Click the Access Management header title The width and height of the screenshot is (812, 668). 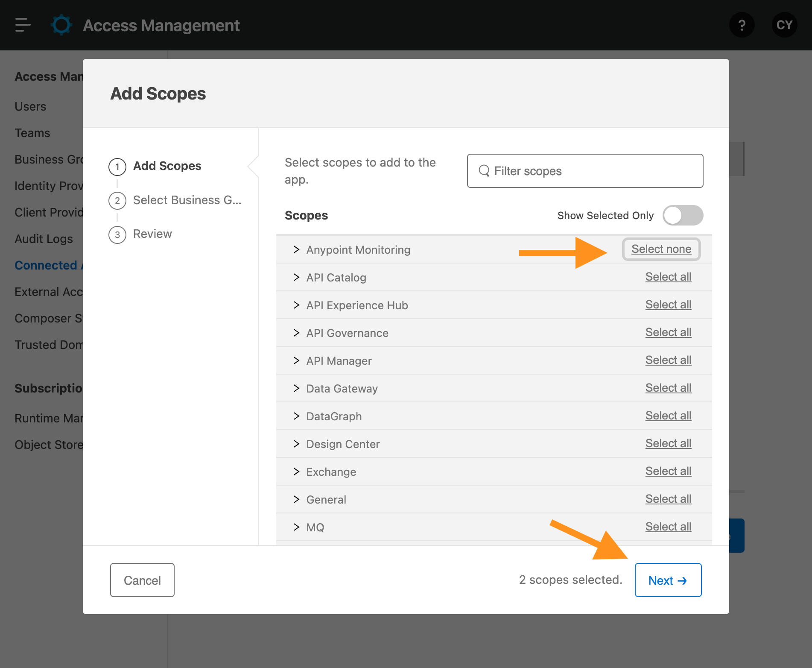(x=161, y=26)
